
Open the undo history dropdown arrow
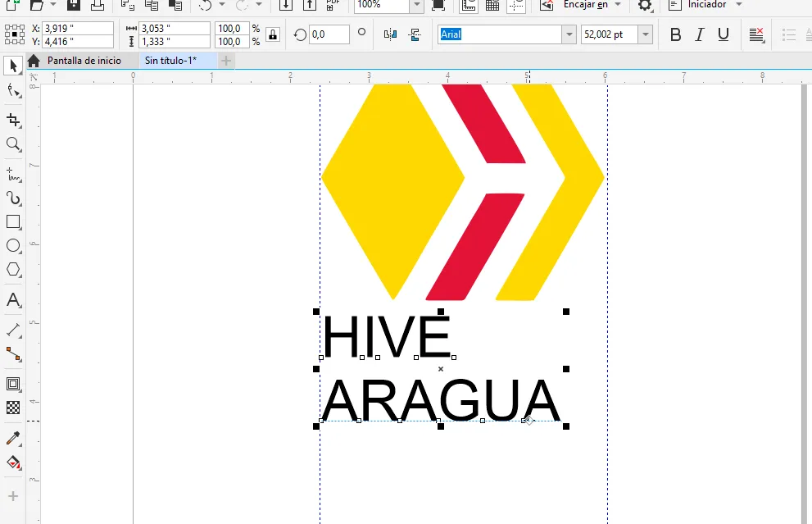point(222,5)
